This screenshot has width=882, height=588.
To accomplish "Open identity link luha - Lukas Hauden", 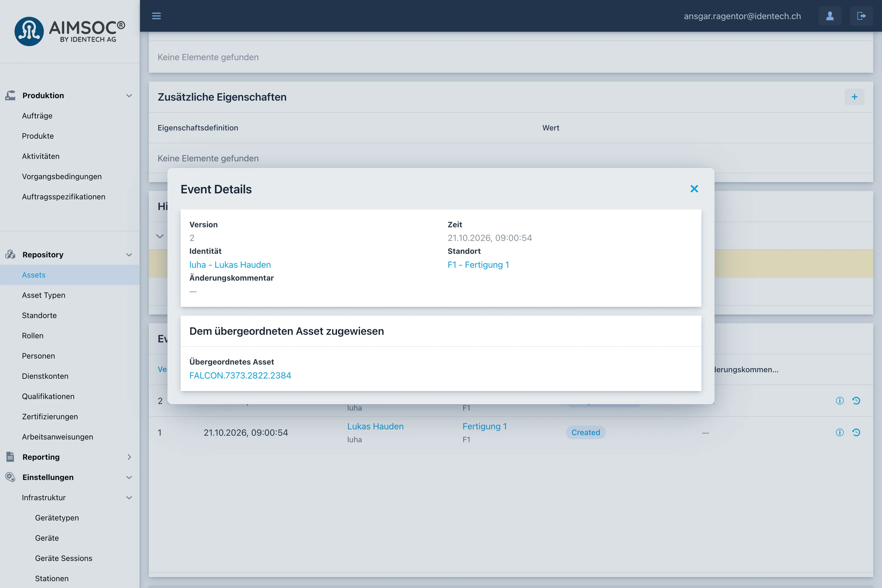I will 230,264.
